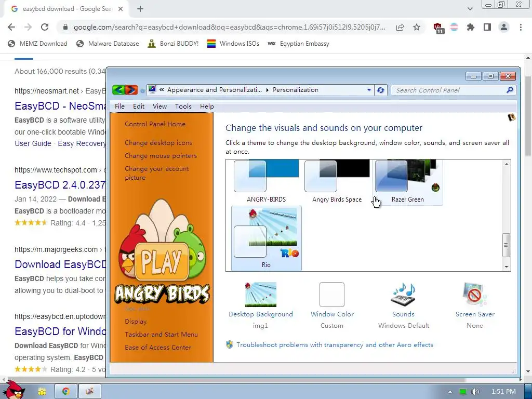The width and height of the screenshot is (532, 399).
Task: Bookmark this page with star icon
Action: click(417, 27)
